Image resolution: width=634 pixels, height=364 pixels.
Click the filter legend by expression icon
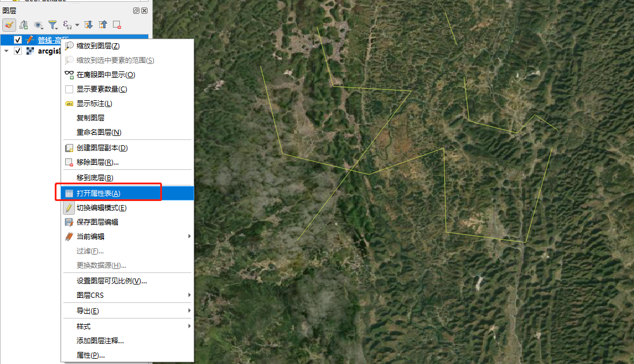click(x=67, y=25)
